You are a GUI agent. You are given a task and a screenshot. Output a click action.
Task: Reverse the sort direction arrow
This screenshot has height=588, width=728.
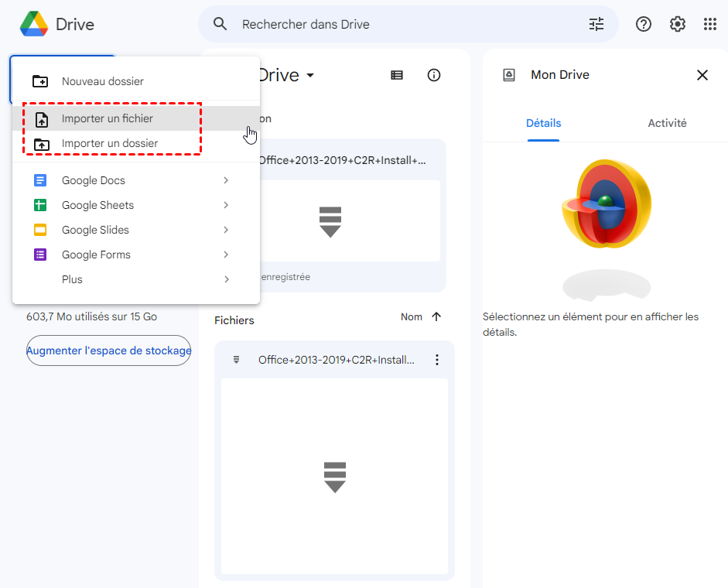436,316
